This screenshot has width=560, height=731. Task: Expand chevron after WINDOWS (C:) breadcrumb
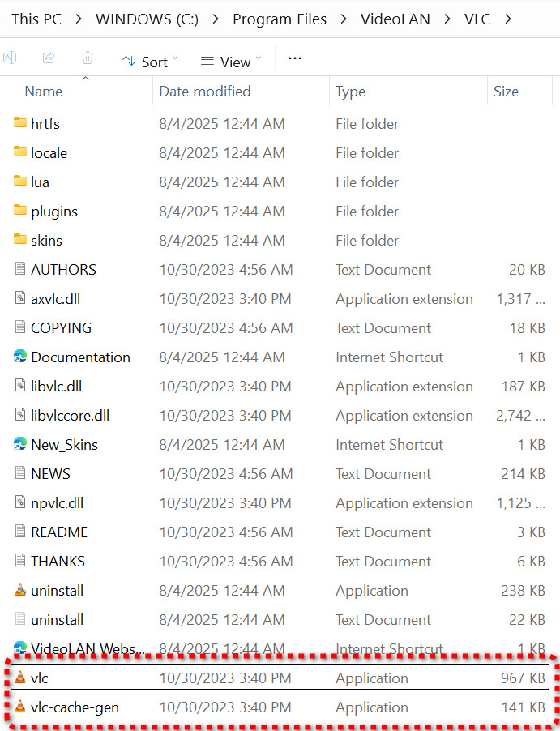click(x=216, y=19)
